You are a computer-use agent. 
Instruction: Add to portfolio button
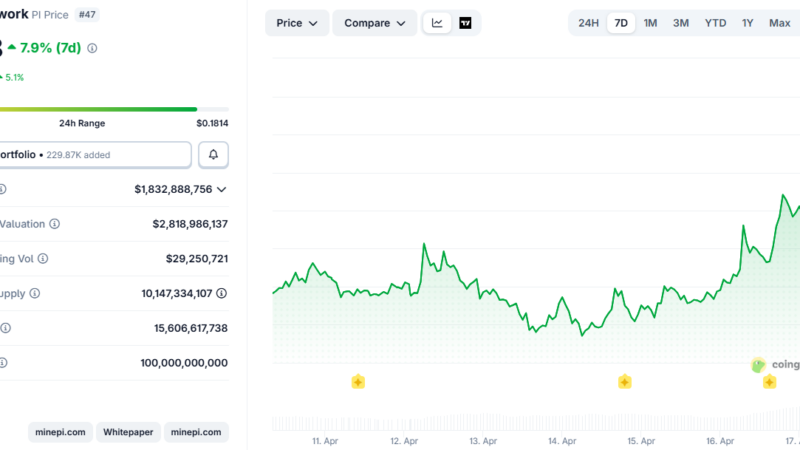[x=95, y=155]
